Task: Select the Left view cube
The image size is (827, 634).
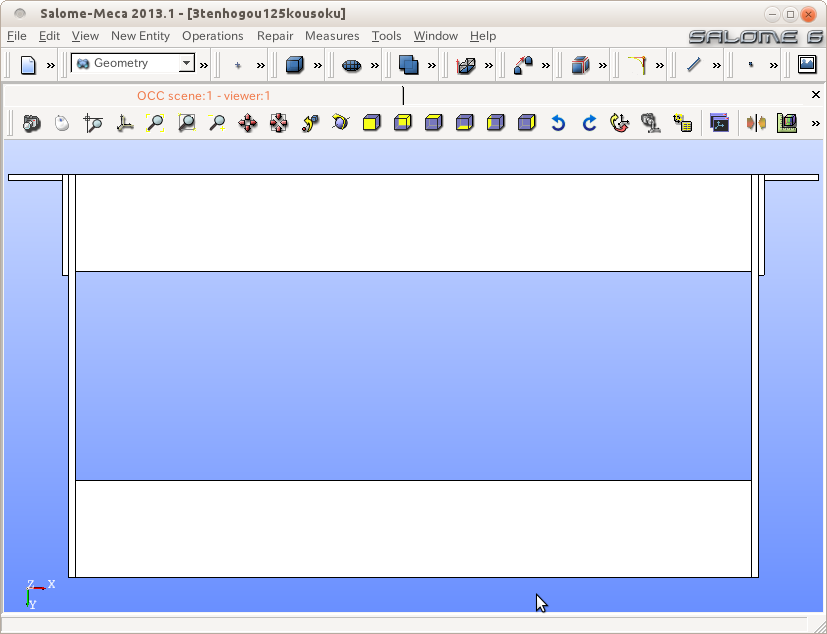Action: [496, 123]
